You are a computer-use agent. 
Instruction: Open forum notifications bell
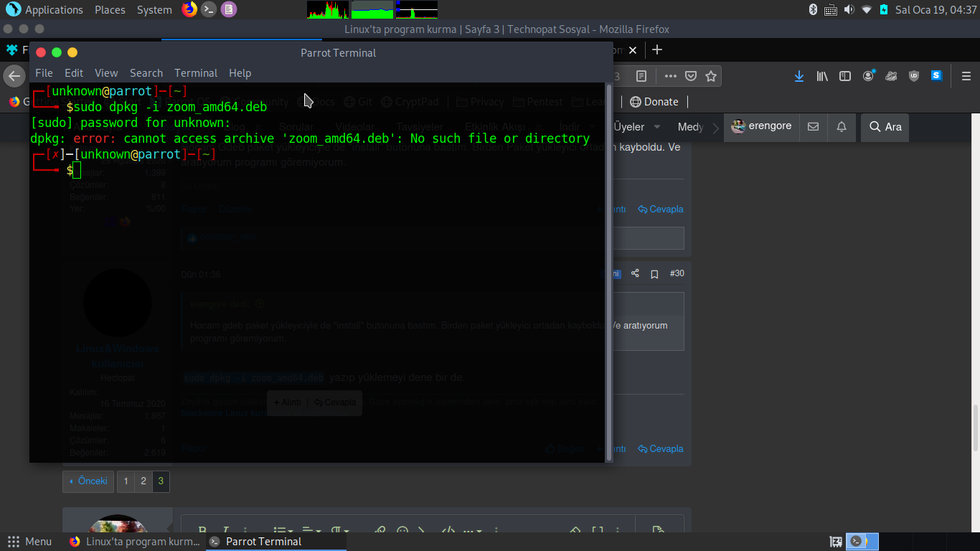(842, 127)
